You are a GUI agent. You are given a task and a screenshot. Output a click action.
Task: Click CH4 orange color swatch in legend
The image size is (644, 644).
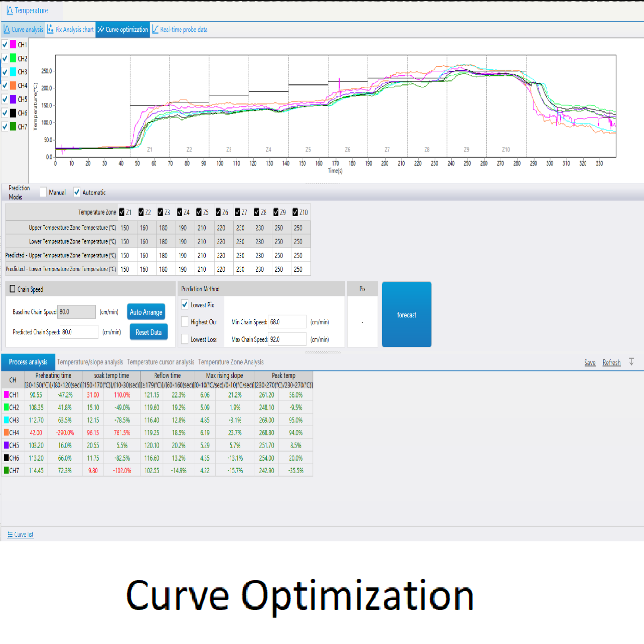(x=13, y=85)
